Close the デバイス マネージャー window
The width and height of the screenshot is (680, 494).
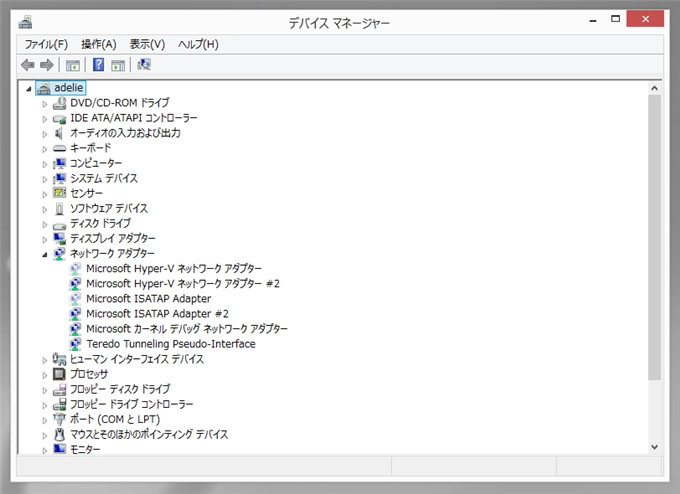645,19
